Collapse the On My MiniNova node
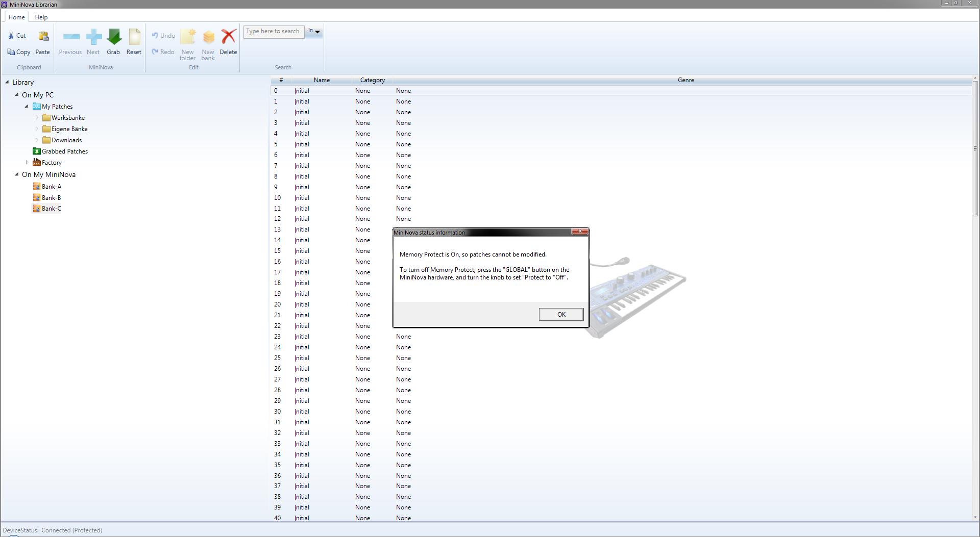980x537 pixels. pos(17,174)
